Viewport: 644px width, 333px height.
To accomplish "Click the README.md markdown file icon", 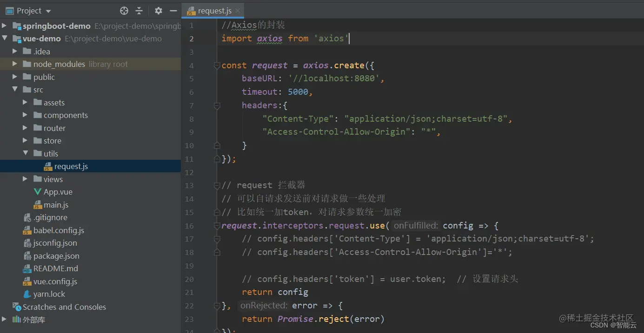I will pyautogui.click(x=27, y=268).
